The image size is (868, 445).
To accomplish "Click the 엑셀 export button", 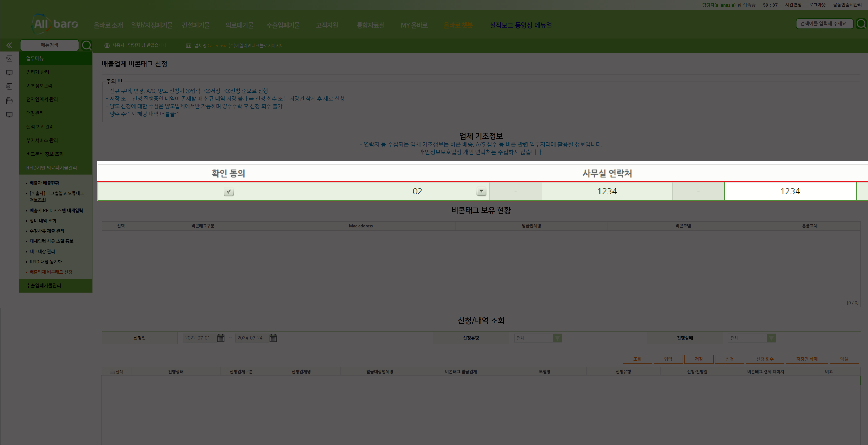I will pyautogui.click(x=844, y=359).
